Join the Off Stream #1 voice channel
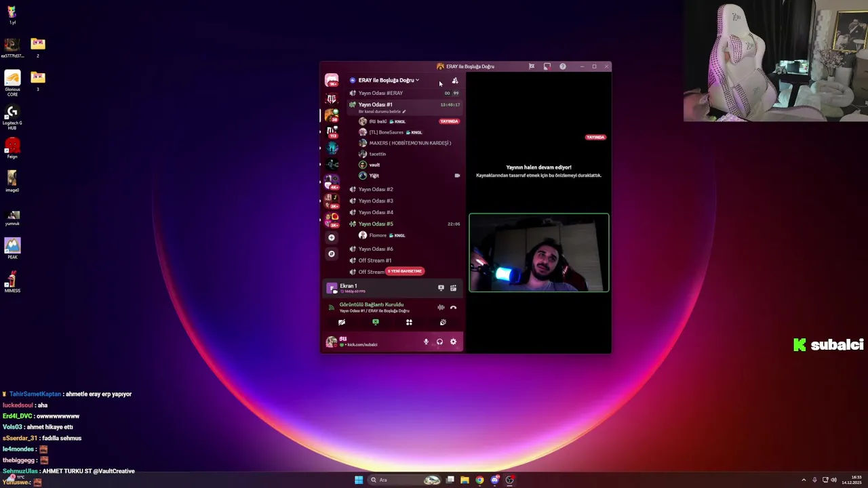 coord(405,260)
